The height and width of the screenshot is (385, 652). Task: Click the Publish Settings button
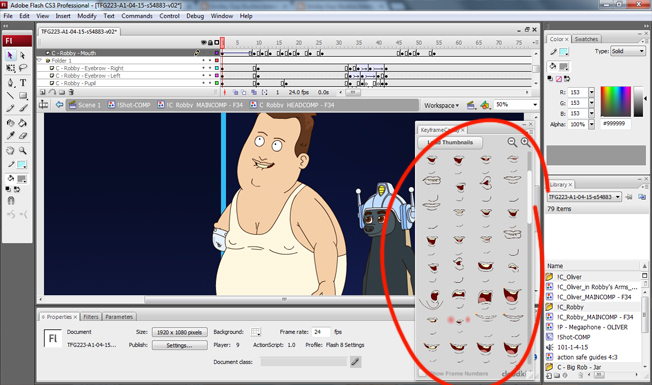180,345
